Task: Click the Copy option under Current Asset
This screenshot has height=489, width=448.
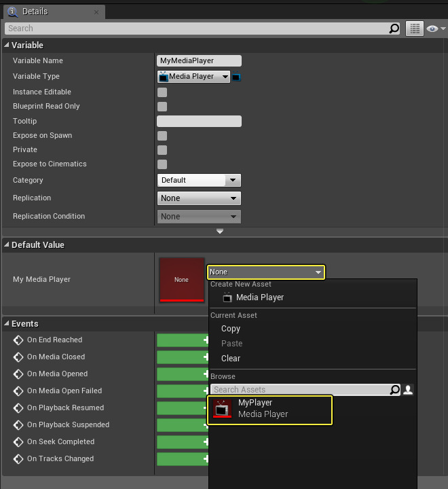Action: point(231,329)
